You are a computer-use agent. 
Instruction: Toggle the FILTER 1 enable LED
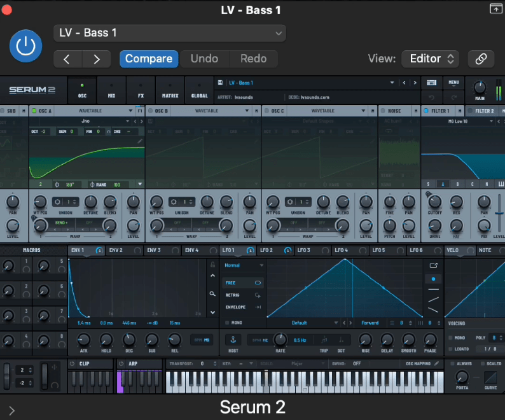point(426,111)
